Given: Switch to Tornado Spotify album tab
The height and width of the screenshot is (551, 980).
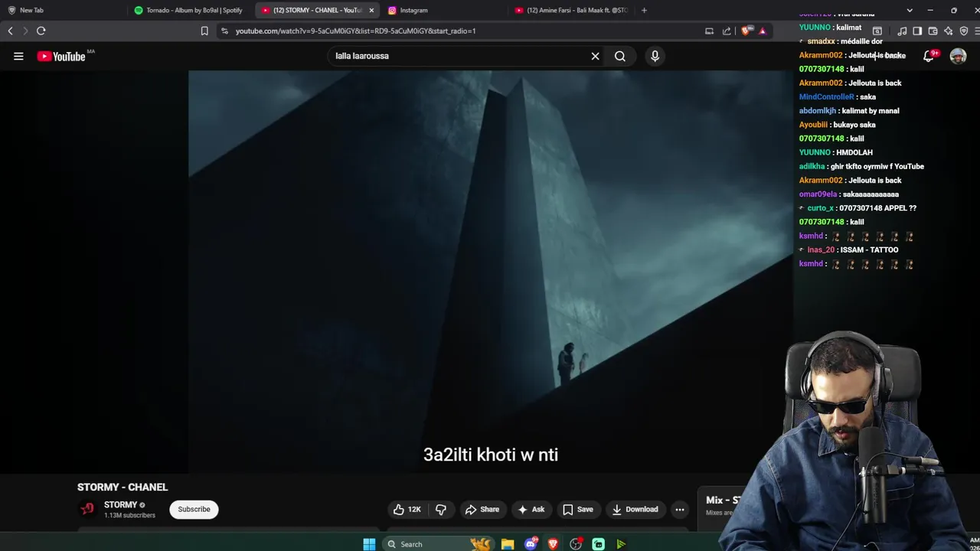Looking at the screenshot, I should [191, 10].
